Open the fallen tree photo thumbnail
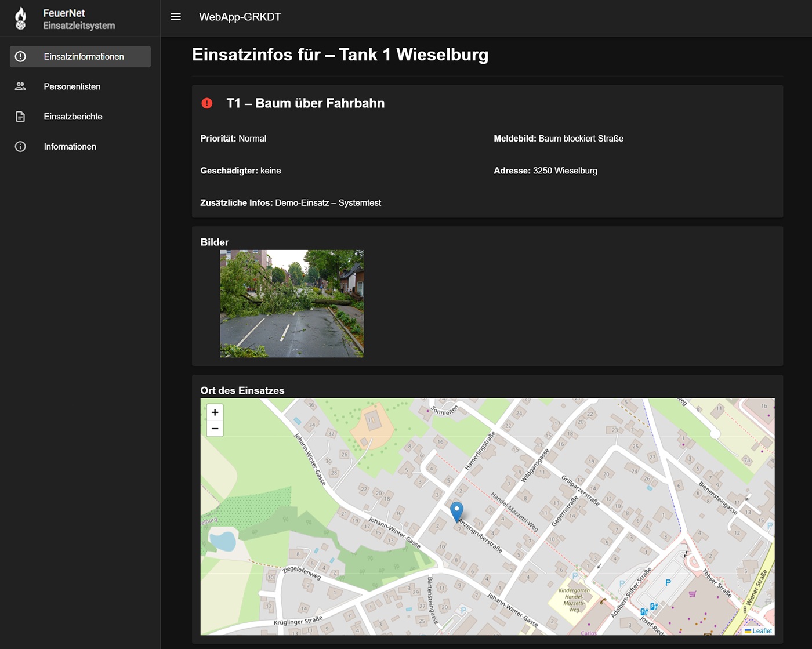This screenshot has width=812, height=649. 292,303
